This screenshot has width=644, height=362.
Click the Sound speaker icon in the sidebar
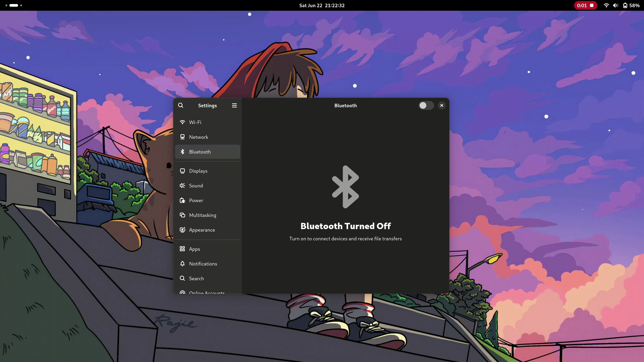pyautogui.click(x=182, y=186)
